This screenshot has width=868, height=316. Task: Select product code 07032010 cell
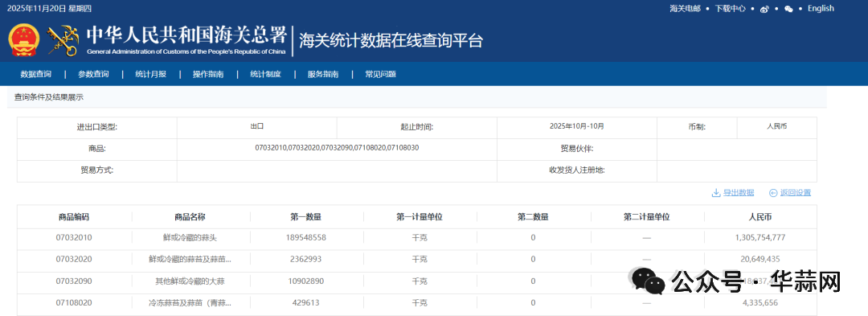[74, 237]
